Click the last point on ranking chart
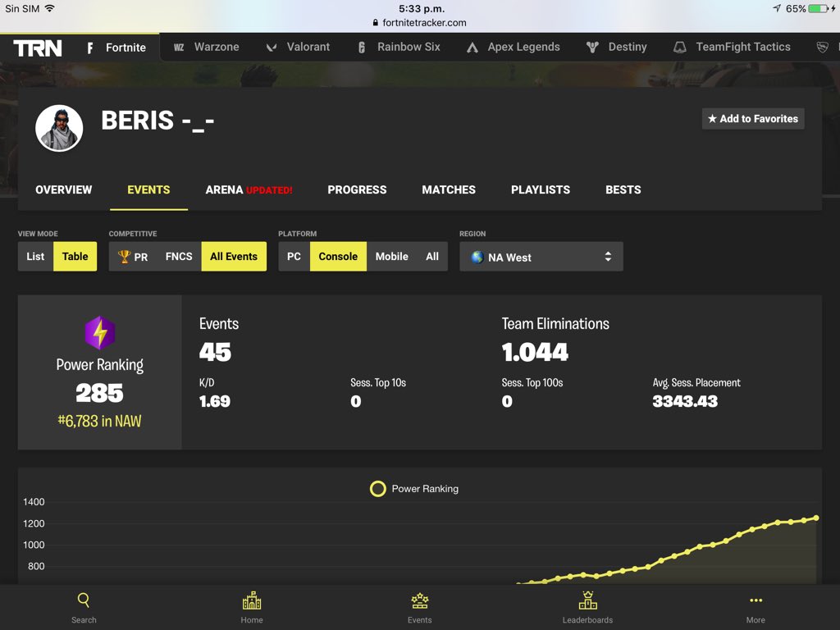The width and height of the screenshot is (840, 630). pyautogui.click(x=816, y=518)
